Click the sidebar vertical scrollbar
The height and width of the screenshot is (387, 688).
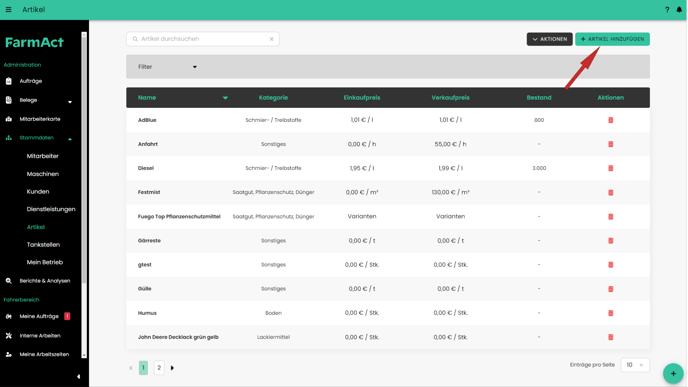pos(84,195)
